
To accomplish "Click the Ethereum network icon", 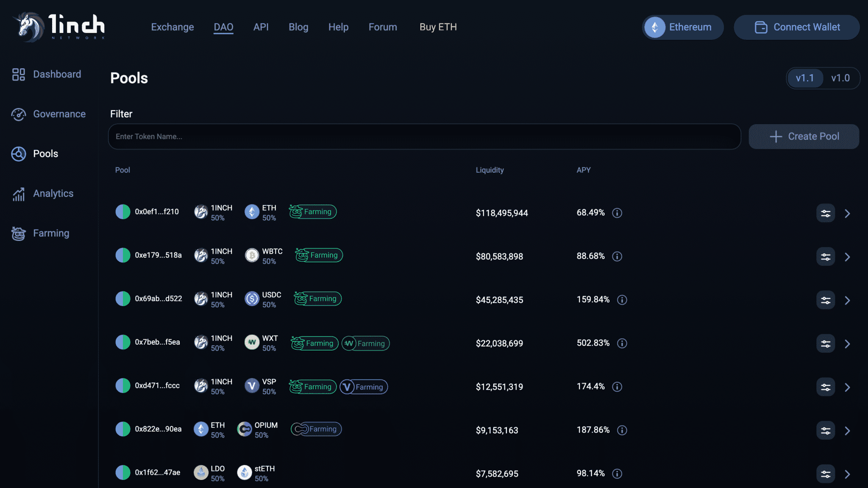I will coord(654,27).
